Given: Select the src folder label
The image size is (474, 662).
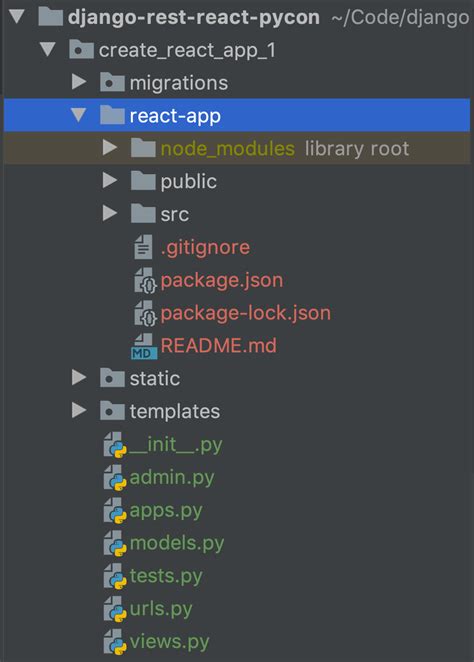Looking at the screenshot, I should pyautogui.click(x=175, y=215).
